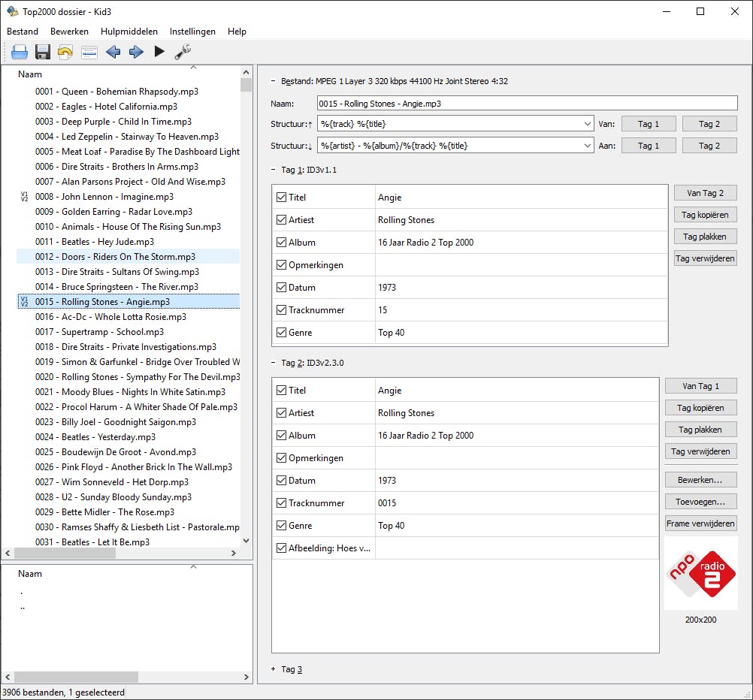Open the Instellingen menu
The height and width of the screenshot is (700, 753).
192,32
